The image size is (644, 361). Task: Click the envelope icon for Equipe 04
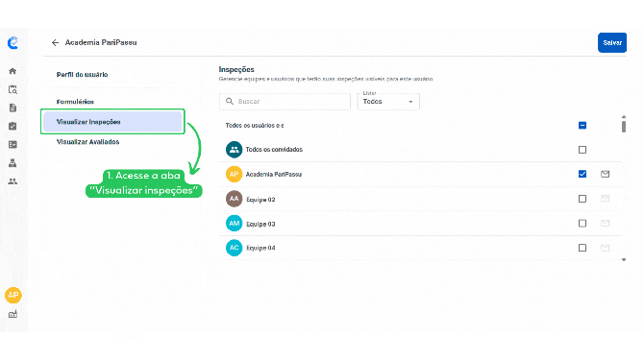[605, 248]
